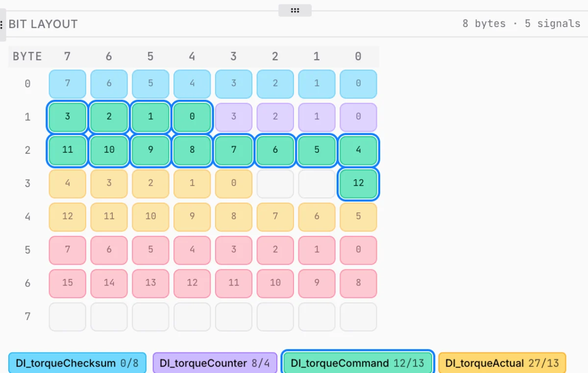Click byte 2 green cell labeled 6

(275, 150)
